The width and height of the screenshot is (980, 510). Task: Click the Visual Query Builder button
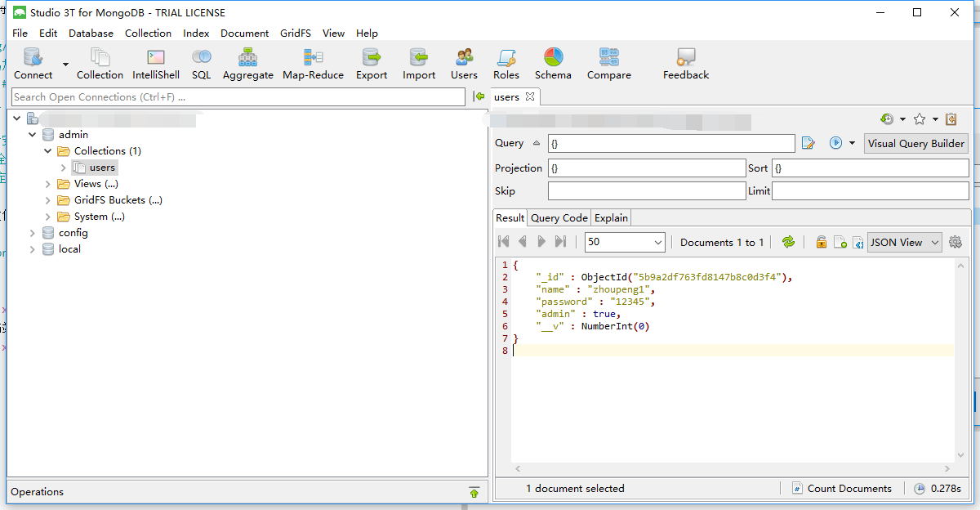[915, 143]
